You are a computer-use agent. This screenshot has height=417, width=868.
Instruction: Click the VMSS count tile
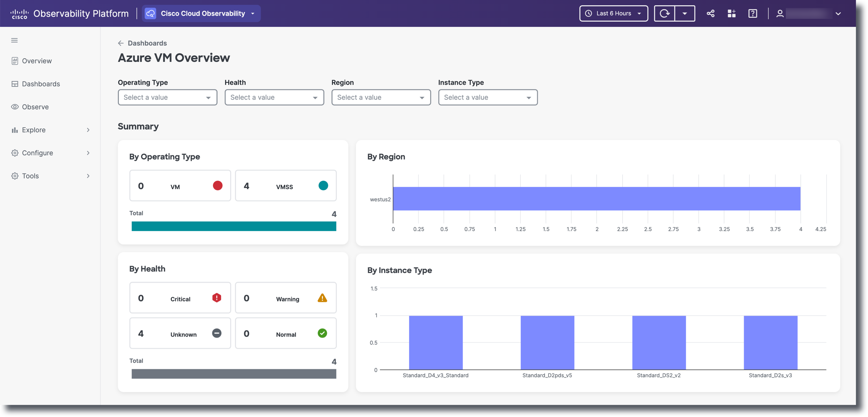point(286,186)
